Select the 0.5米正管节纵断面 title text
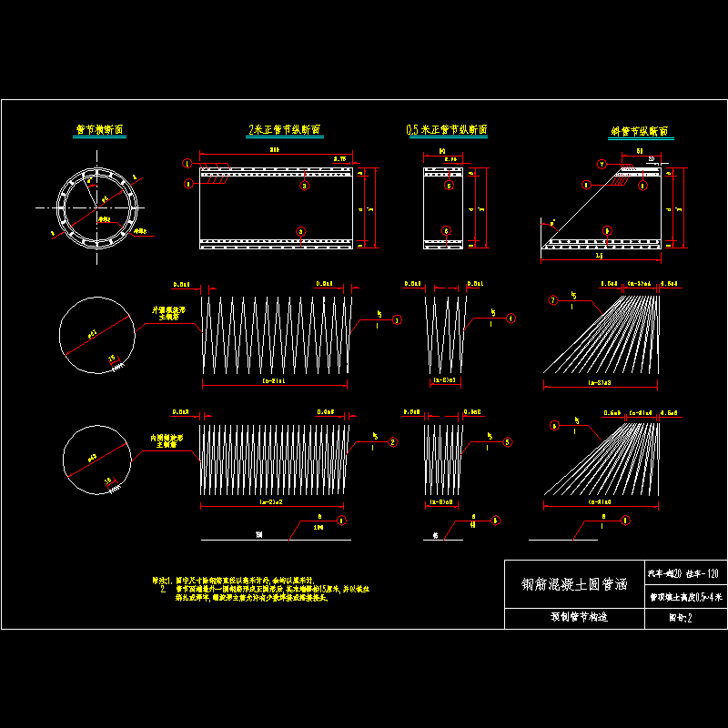This screenshot has width=728, height=728. click(447, 129)
